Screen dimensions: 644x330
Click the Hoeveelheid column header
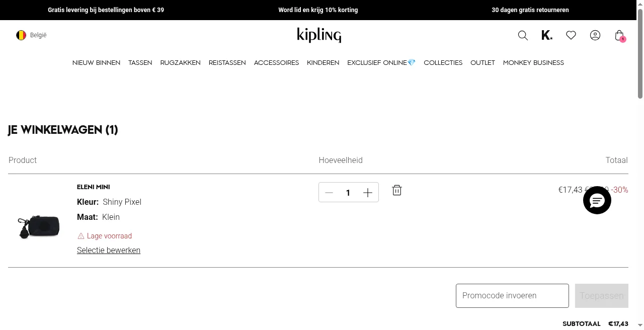tap(341, 160)
